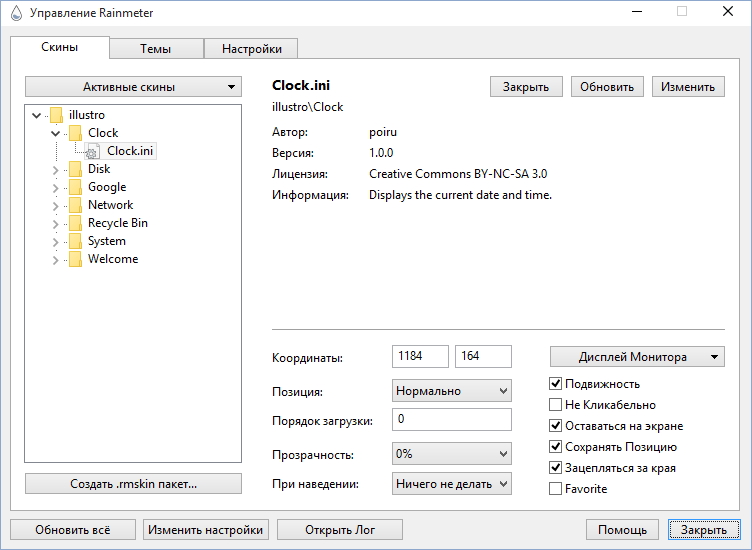Click the Rainmeter raindrop title bar icon
This screenshot has width=752, height=550.
(16, 13)
